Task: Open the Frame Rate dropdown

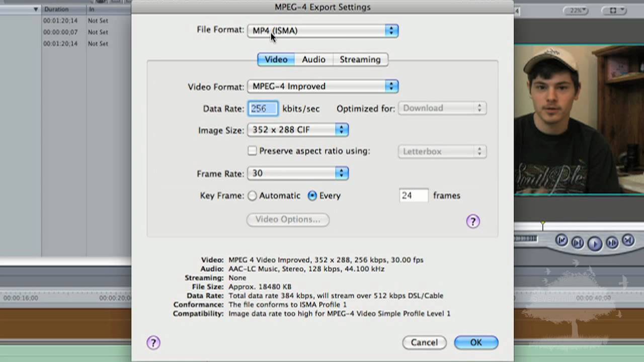Action: (298, 173)
